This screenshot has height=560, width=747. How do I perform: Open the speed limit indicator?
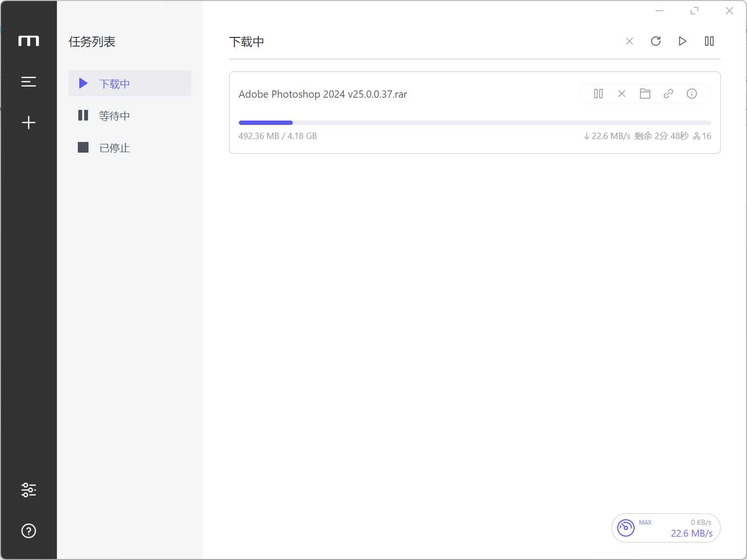click(x=665, y=528)
